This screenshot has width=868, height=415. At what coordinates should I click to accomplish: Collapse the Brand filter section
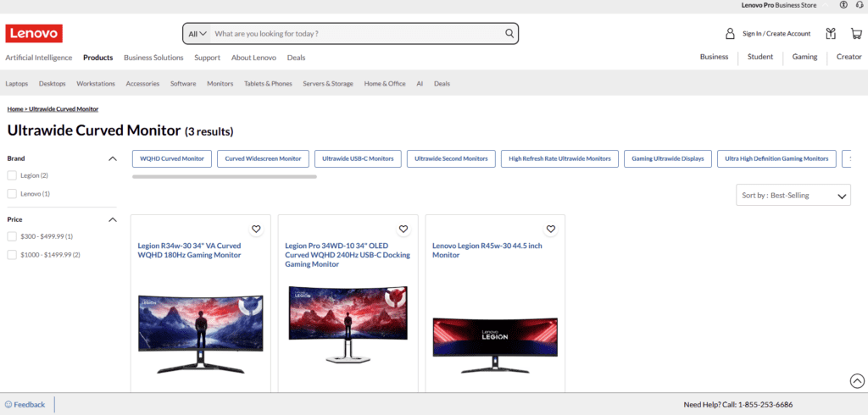click(113, 159)
